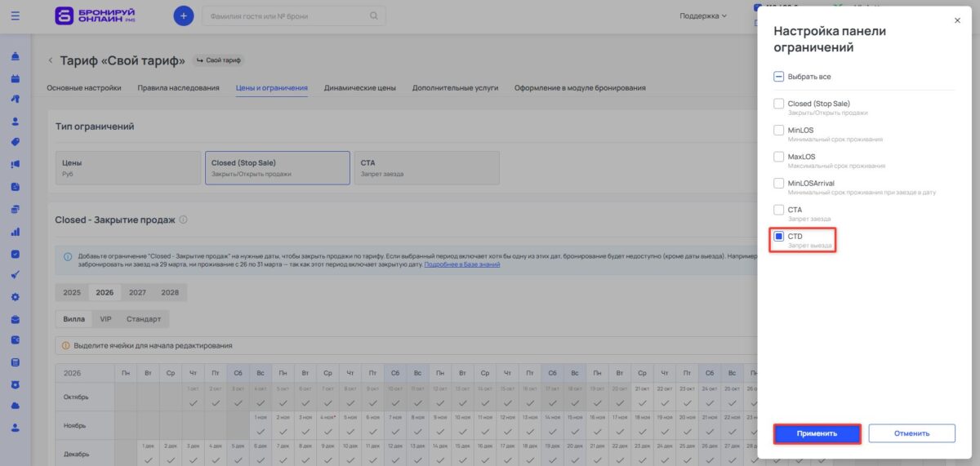Select the Стандарт room type
This screenshot has width=980, height=466.
click(x=144, y=318)
